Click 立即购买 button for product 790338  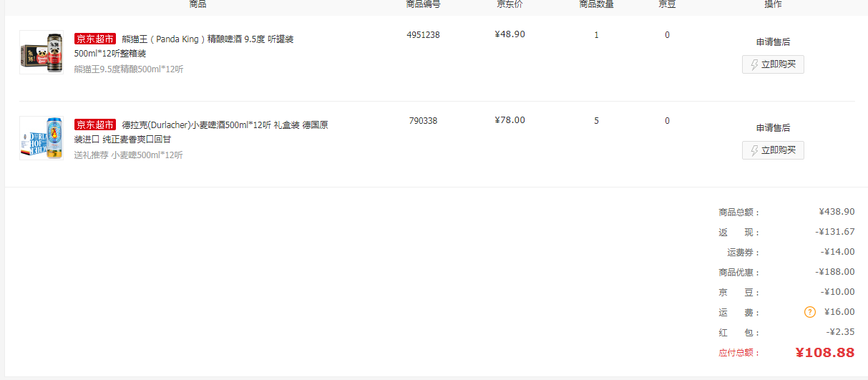coord(773,151)
